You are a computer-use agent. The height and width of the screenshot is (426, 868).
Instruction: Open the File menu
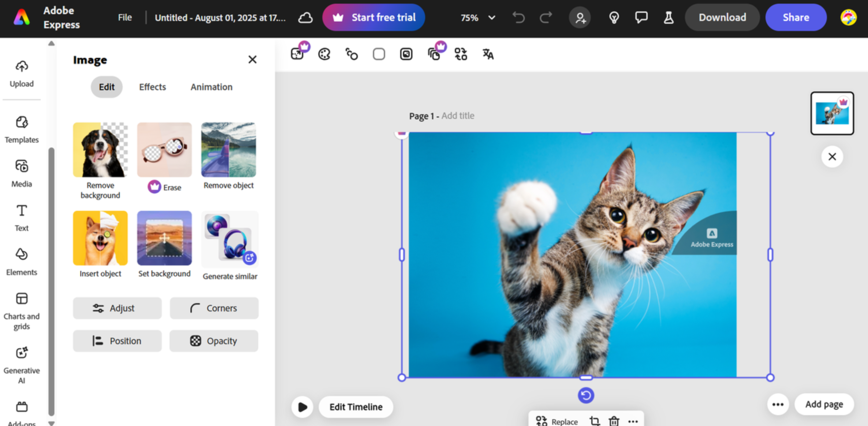[x=124, y=17]
